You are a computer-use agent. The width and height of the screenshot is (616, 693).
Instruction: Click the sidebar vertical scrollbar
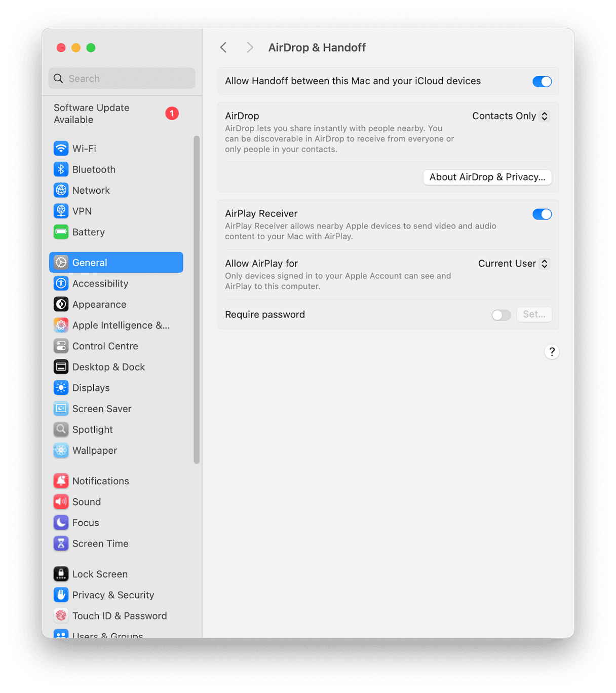197,299
